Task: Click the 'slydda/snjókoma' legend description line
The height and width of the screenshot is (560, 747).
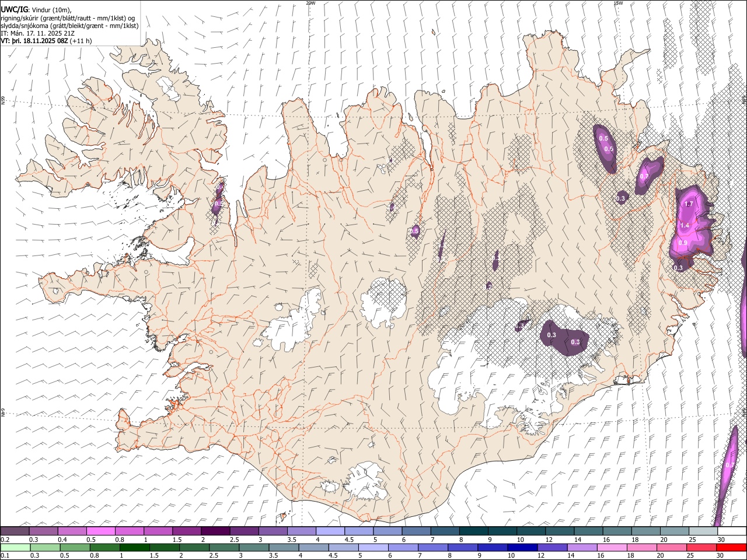Action: tap(70, 26)
